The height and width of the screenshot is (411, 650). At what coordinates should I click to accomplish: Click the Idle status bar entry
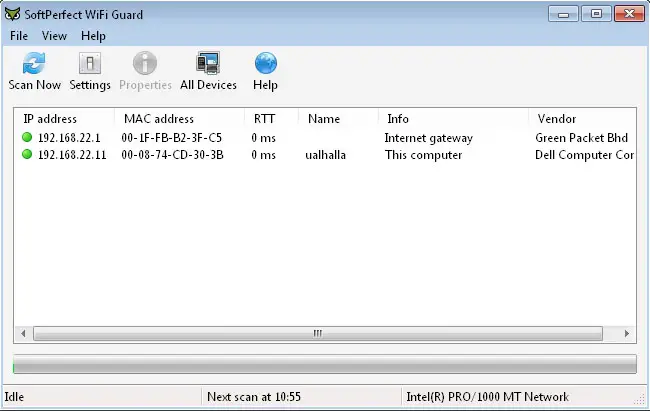point(14,397)
